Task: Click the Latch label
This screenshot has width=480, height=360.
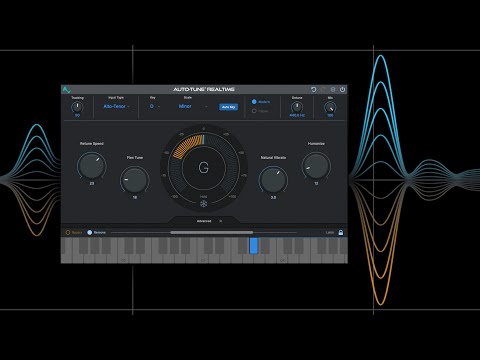Action: click(x=330, y=232)
